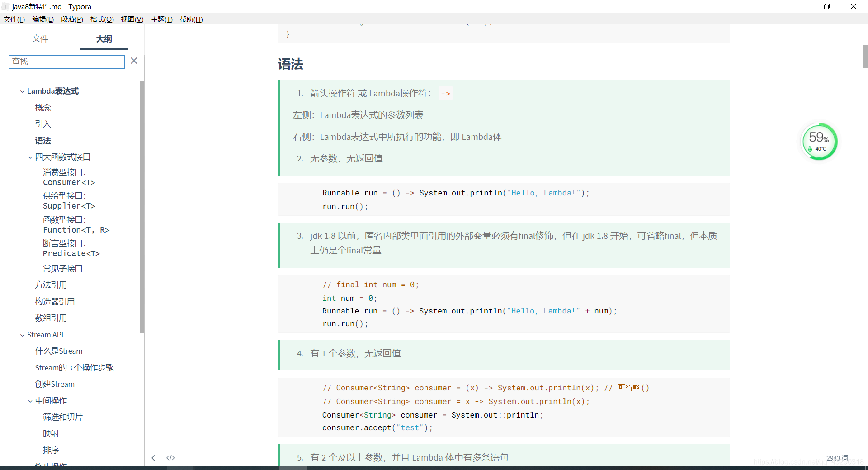Open the 帮助(H) menu
Screen dimensions: 868x470
click(191, 19)
